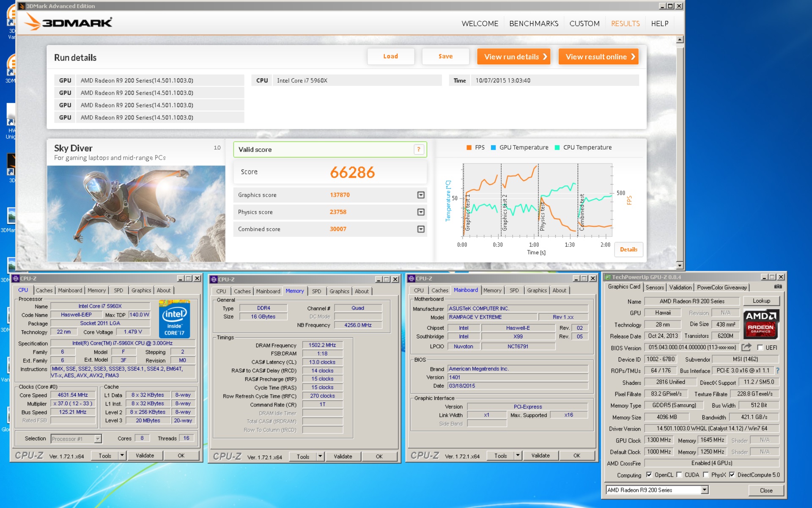This screenshot has width=812, height=508.
Task: Go to the WELCOME page in 3DMark
Action: pyautogui.click(x=480, y=24)
